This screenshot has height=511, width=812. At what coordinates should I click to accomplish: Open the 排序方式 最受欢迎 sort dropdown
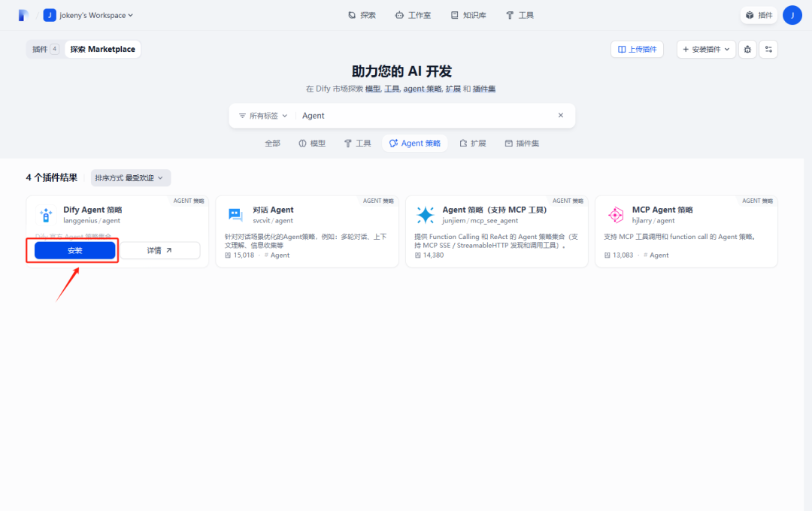pyautogui.click(x=131, y=178)
